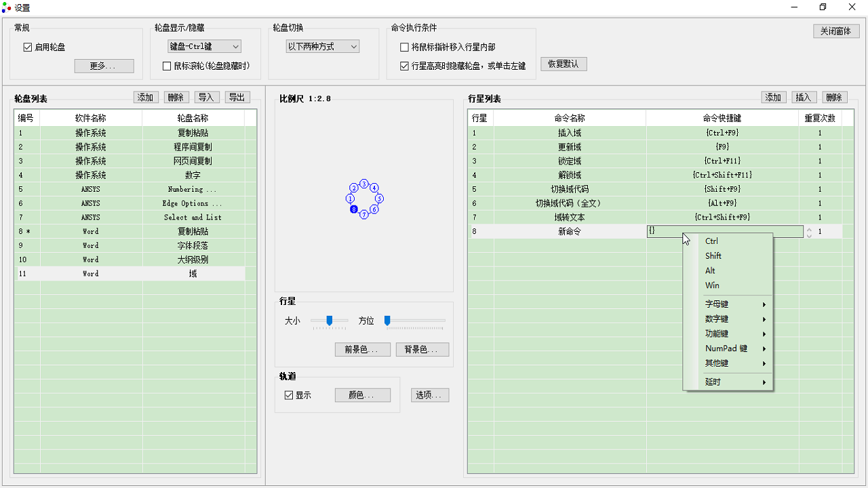Select Ctrl from the context menu
This screenshot has width=868, height=488.
pyautogui.click(x=711, y=241)
